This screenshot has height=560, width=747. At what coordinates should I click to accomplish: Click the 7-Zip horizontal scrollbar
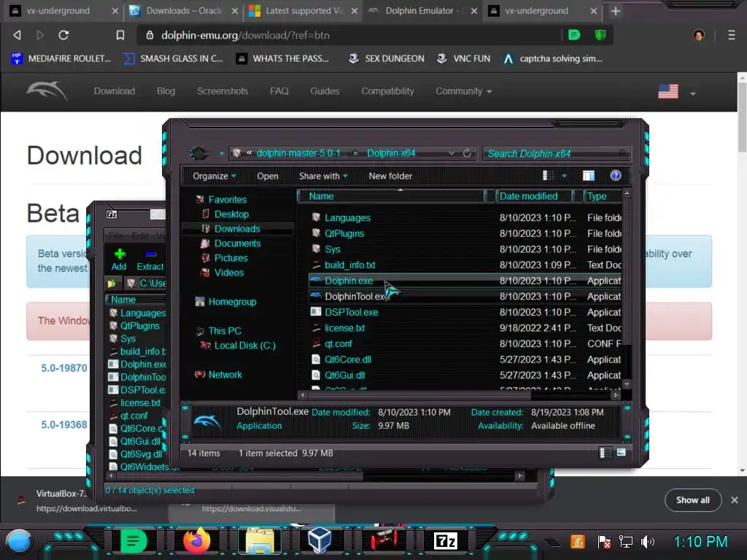[239, 475]
